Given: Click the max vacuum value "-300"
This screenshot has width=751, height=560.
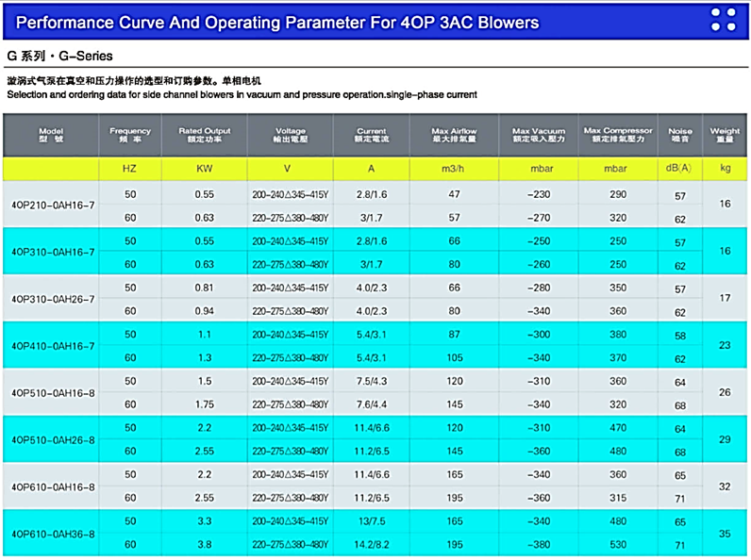Looking at the screenshot, I should pyautogui.click(x=539, y=334).
